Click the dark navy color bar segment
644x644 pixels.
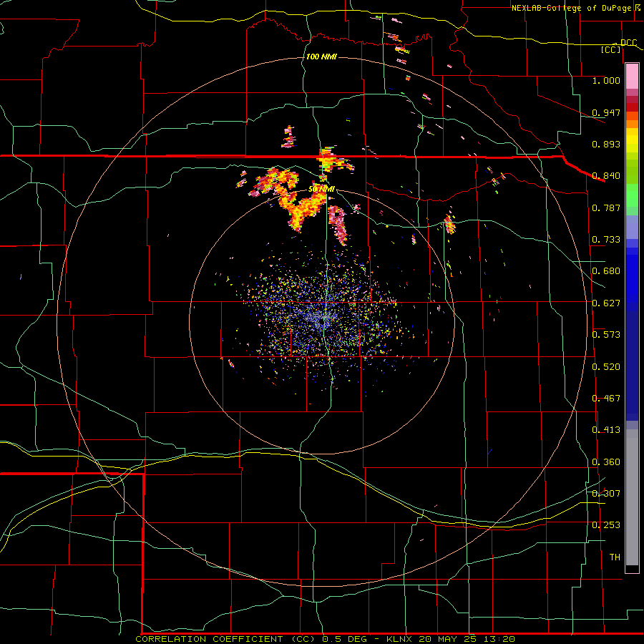[632, 366]
